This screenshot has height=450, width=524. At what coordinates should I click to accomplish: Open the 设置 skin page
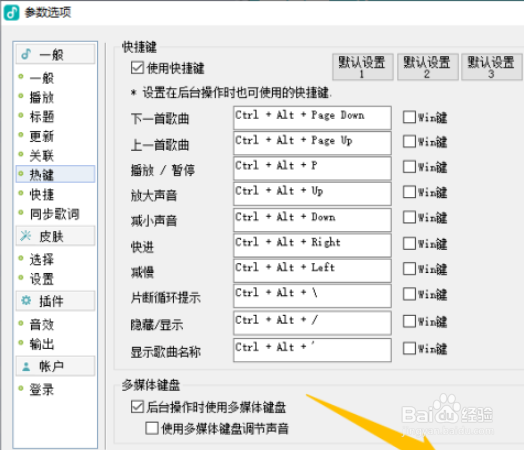pyautogui.click(x=41, y=279)
